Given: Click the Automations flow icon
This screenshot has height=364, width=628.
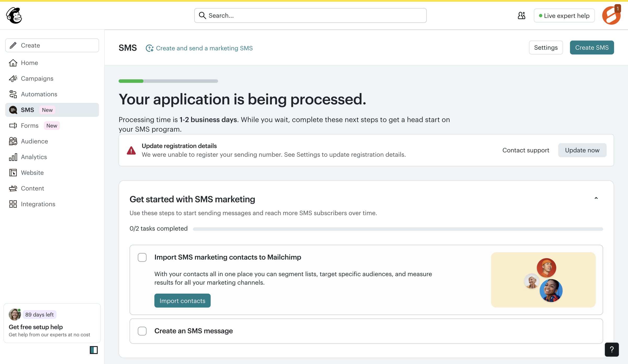Looking at the screenshot, I should coord(13,94).
